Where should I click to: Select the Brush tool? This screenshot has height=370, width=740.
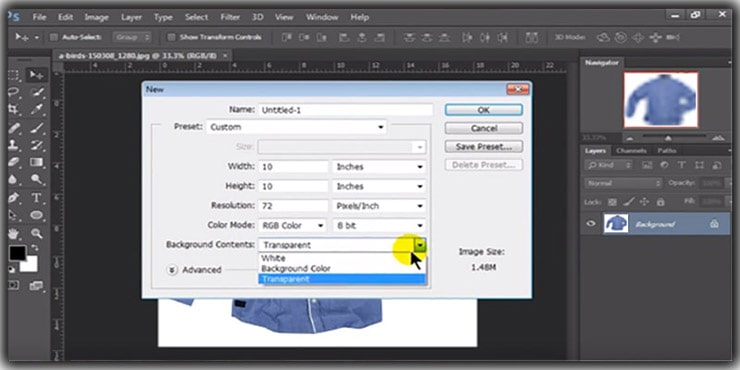coord(37,127)
